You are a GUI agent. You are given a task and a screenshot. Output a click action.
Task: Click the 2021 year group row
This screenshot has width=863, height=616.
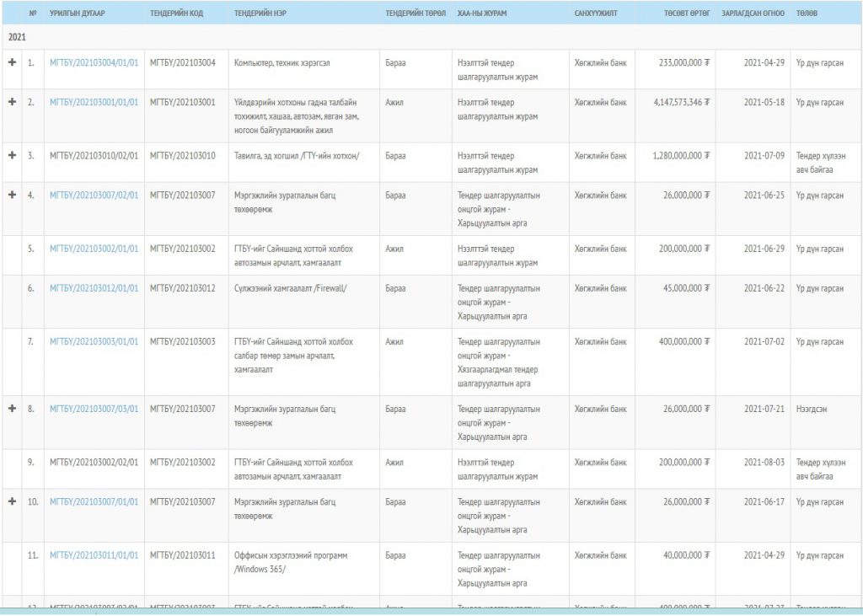pos(431,37)
